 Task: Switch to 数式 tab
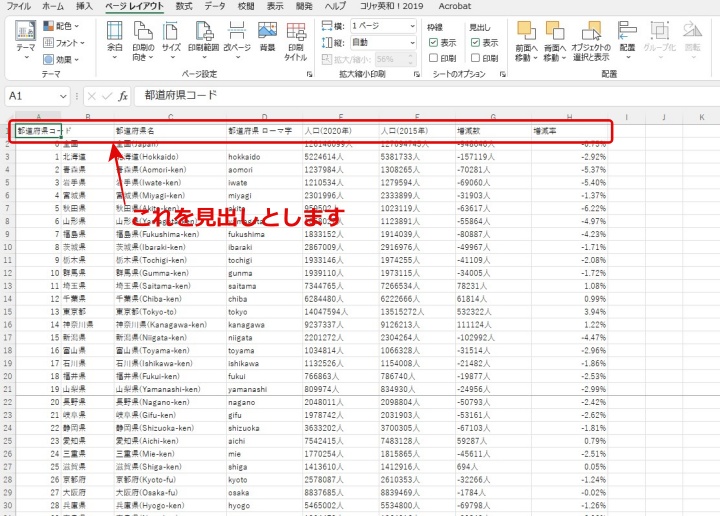point(184,6)
